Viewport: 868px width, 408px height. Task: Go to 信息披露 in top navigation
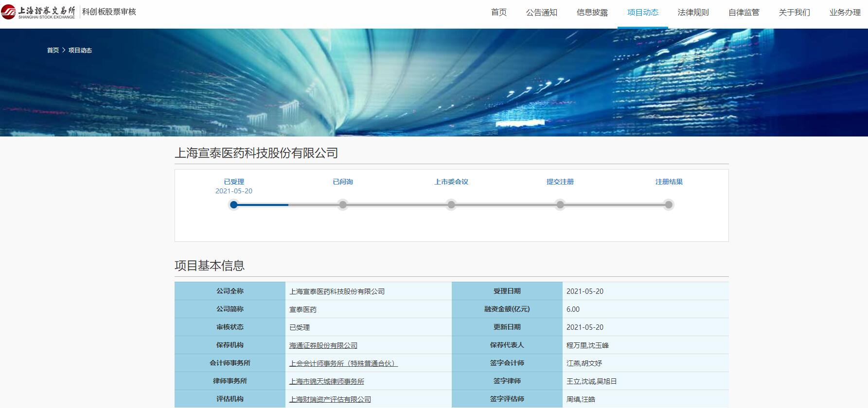(592, 13)
